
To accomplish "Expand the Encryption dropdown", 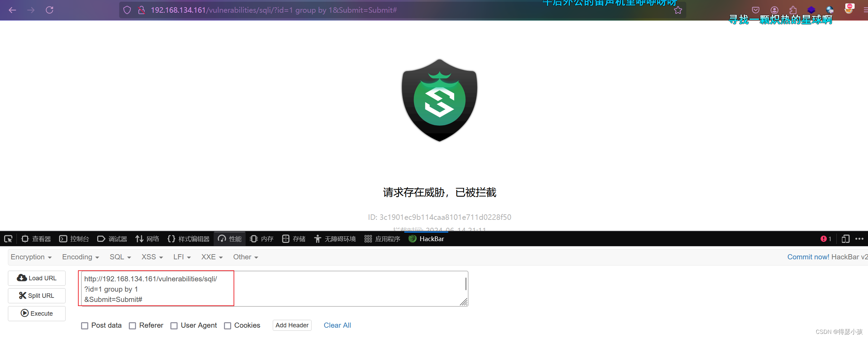I will pos(31,257).
